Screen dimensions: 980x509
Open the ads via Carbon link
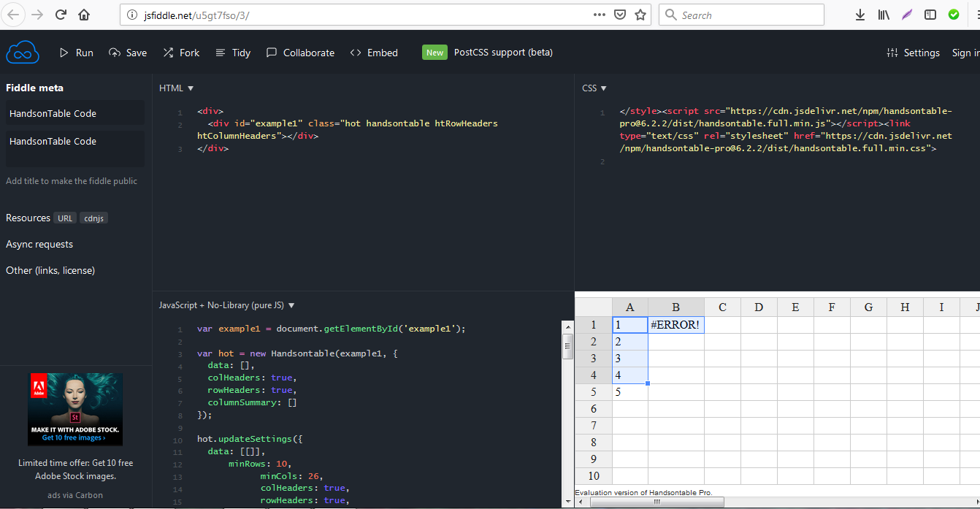point(75,495)
